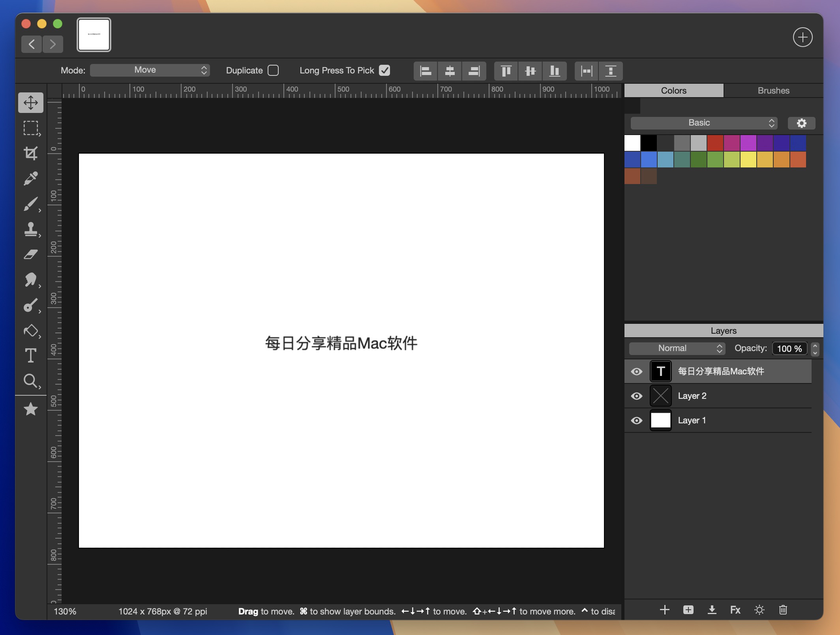
Task: Open the blending mode dropdown
Action: pos(675,348)
